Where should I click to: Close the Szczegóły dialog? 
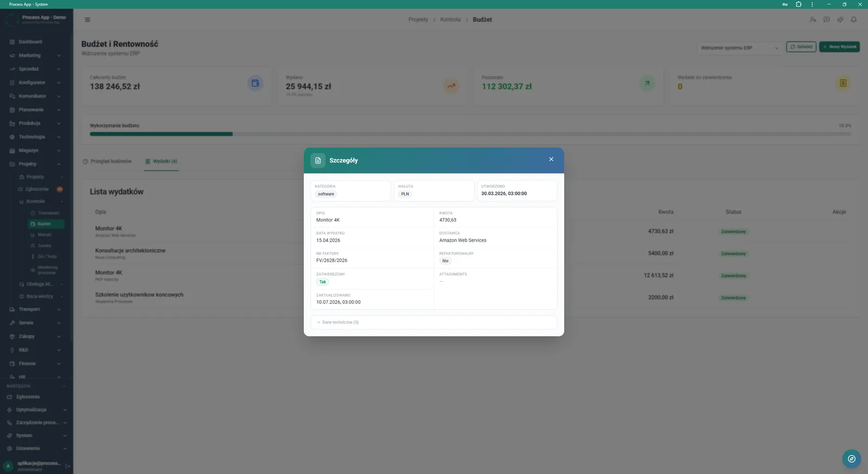[551, 159]
